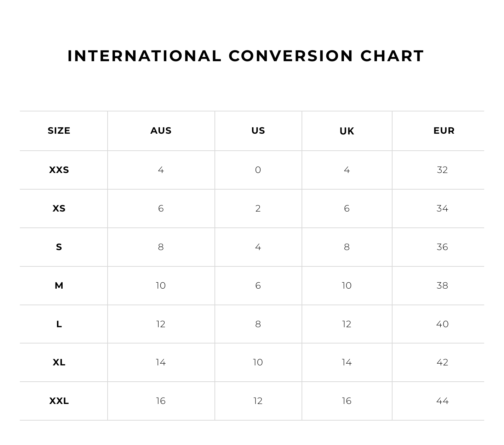Screen dimensions: 504x445
Task: Select the SIZE column header
Action: (59, 131)
